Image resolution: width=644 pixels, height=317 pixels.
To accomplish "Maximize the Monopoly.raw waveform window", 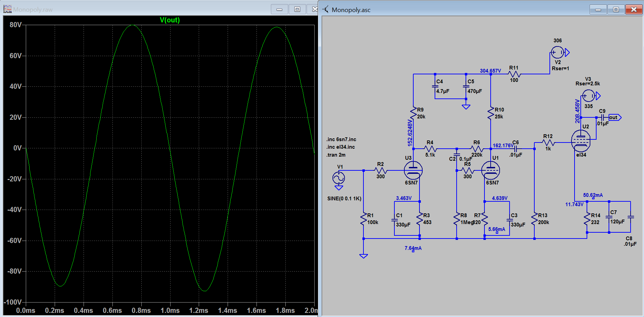I will click(x=297, y=9).
